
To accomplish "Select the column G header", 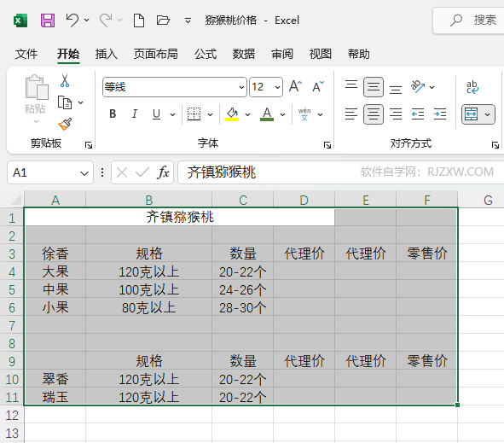I will click(x=488, y=200).
